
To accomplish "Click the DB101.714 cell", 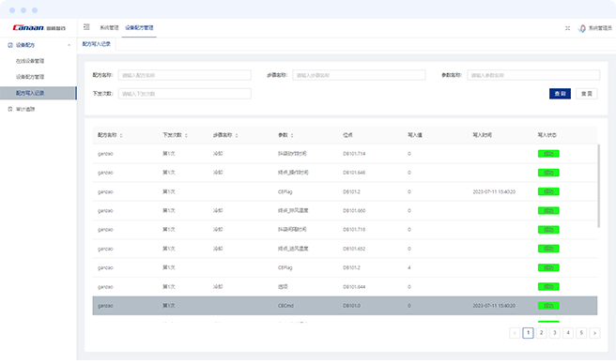I will point(354,154).
